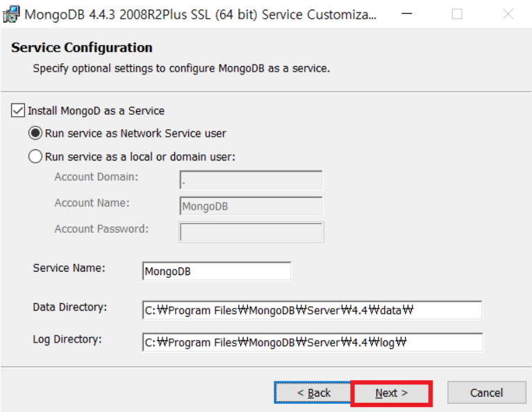
Task: Choose Run service as local or domain user
Action: pos(35,156)
